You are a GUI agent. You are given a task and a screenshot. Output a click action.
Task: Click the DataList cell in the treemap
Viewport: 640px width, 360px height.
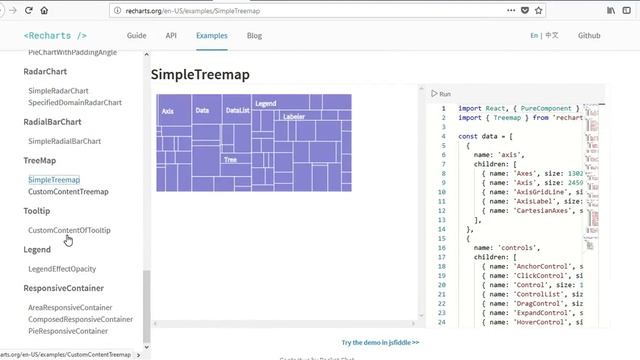click(x=237, y=109)
